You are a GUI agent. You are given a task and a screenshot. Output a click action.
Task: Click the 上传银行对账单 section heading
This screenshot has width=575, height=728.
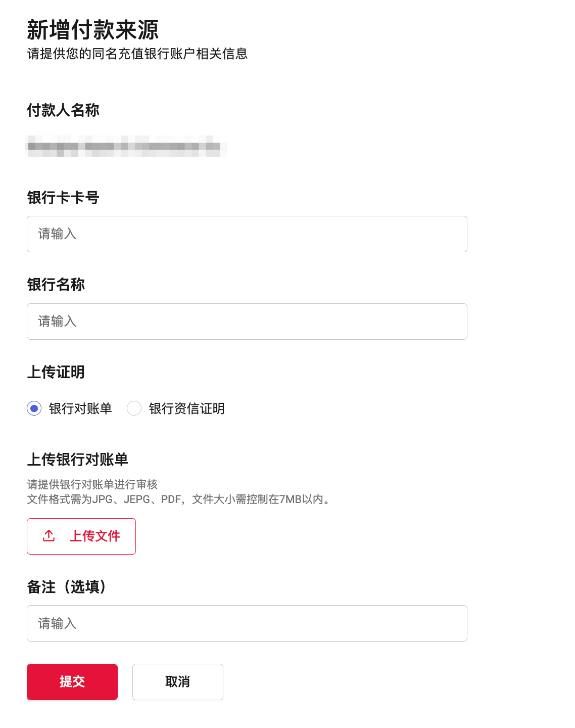[x=78, y=460]
